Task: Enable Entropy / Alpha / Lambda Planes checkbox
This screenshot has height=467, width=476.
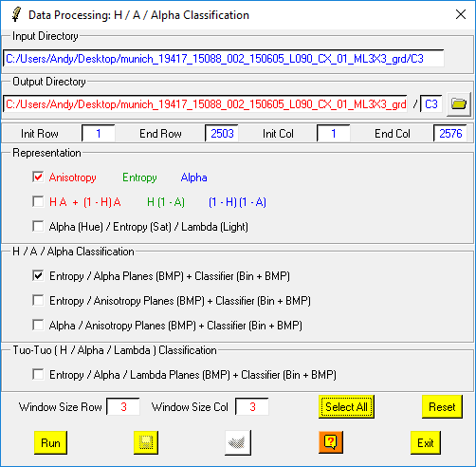Action: (38, 374)
